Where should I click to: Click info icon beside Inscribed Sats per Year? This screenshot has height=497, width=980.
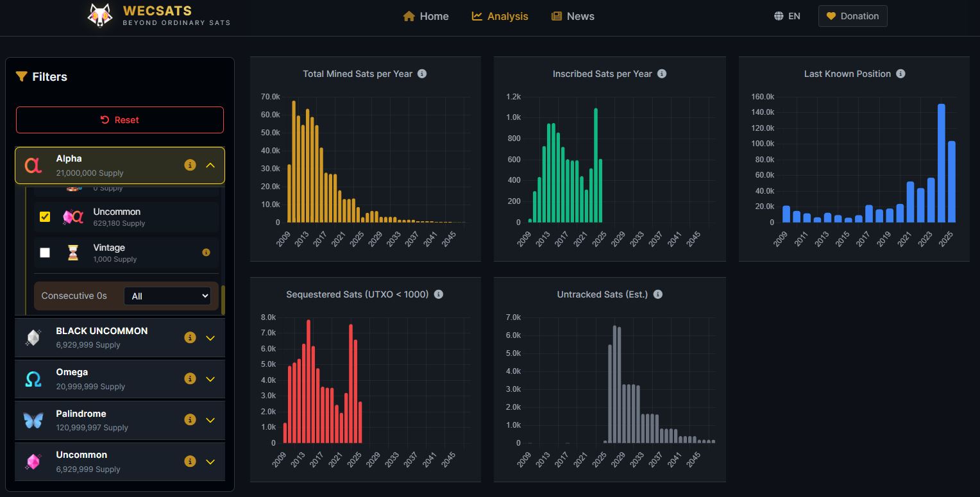(662, 74)
